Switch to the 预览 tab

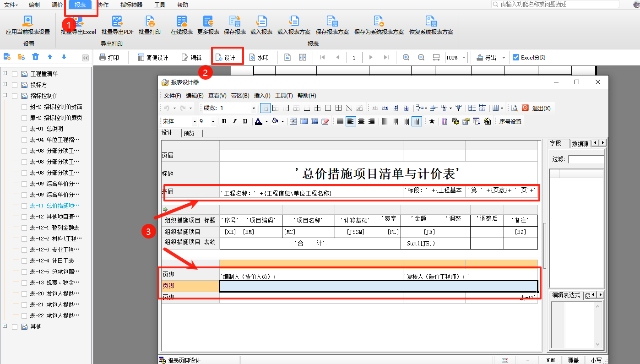[189, 133]
